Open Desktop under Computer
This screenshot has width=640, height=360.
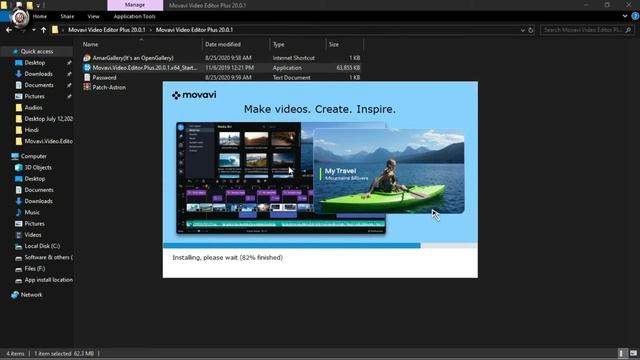coord(35,179)
